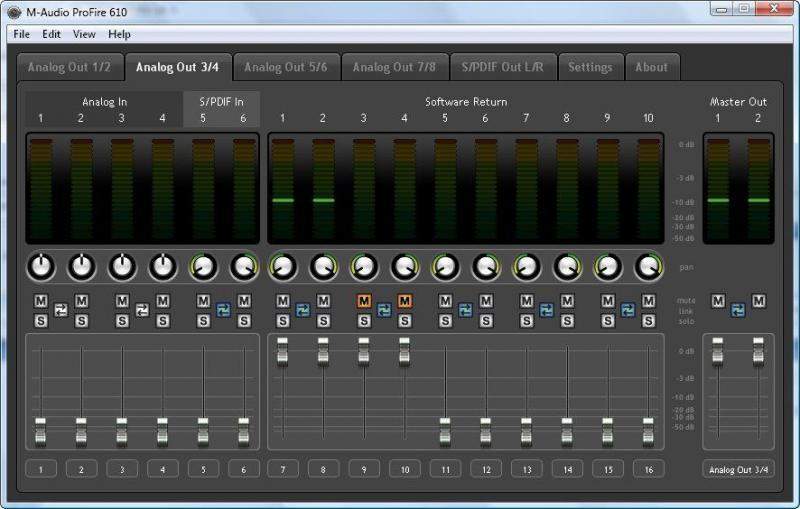Switch to the Analog Out 5/6 tab
The image size is (800, 509).
coord(285,67)
